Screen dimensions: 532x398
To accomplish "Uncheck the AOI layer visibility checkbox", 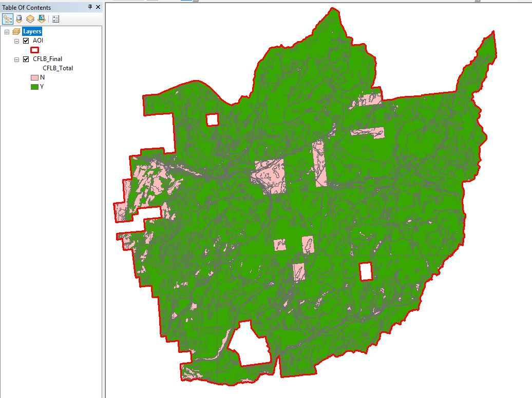I will click(26, 41).
